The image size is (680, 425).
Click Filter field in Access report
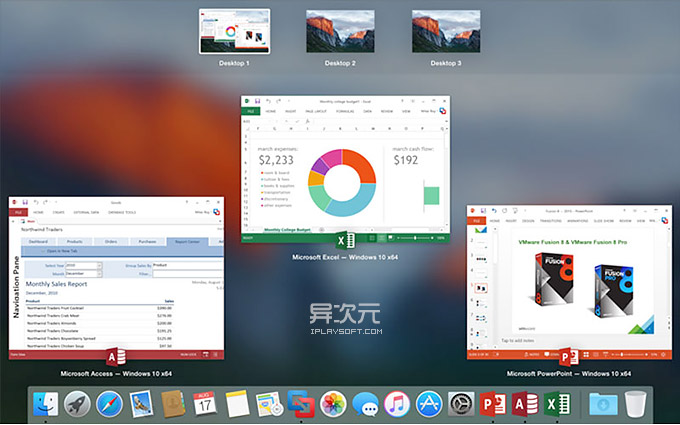pyautogui.click(x=187, y=274)
